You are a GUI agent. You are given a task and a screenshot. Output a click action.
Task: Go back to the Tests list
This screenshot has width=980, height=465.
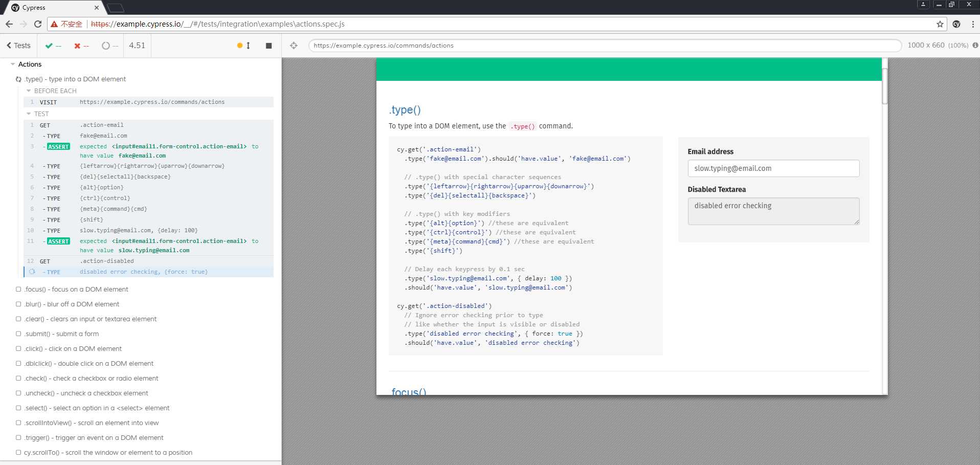(18, 46)
